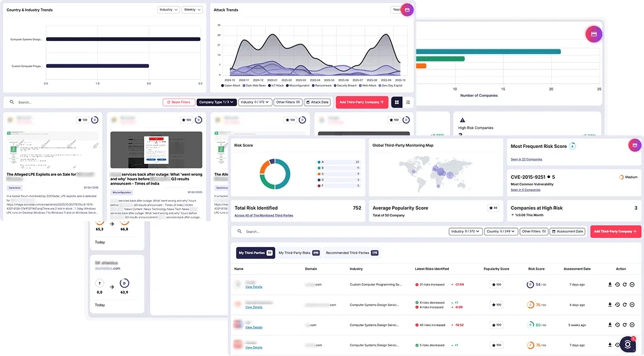
Task: Click the Computer Systems Design bar
Action: click(123, 39)
